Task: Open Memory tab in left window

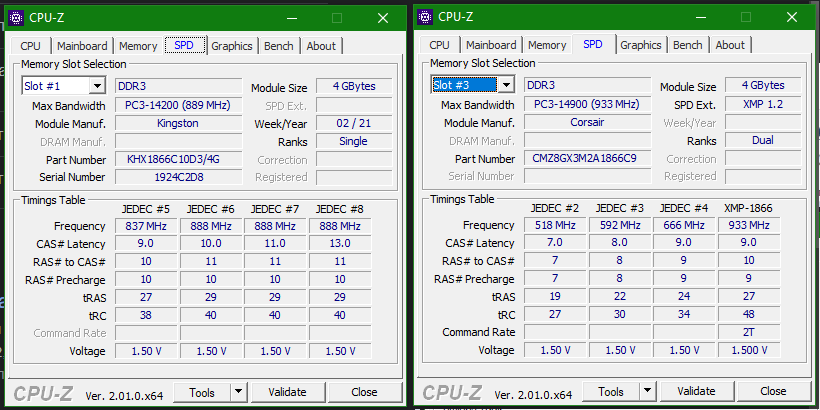Action: point(138,46)
